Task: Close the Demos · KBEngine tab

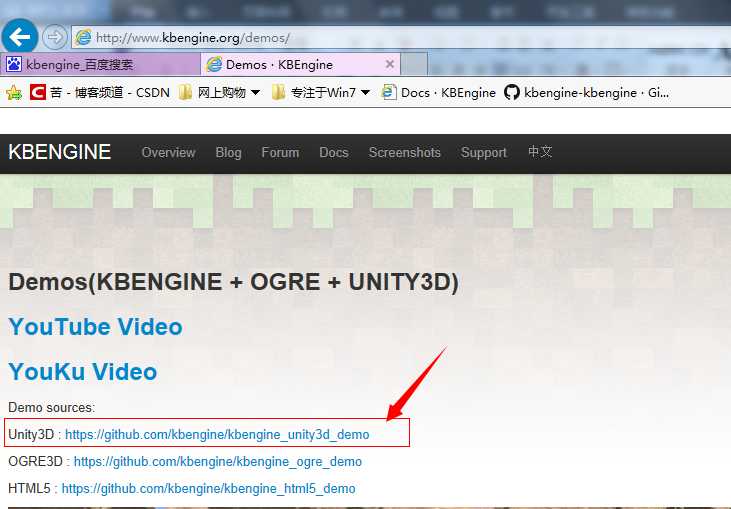Action: pyautogui.click(x=390, y=64)
